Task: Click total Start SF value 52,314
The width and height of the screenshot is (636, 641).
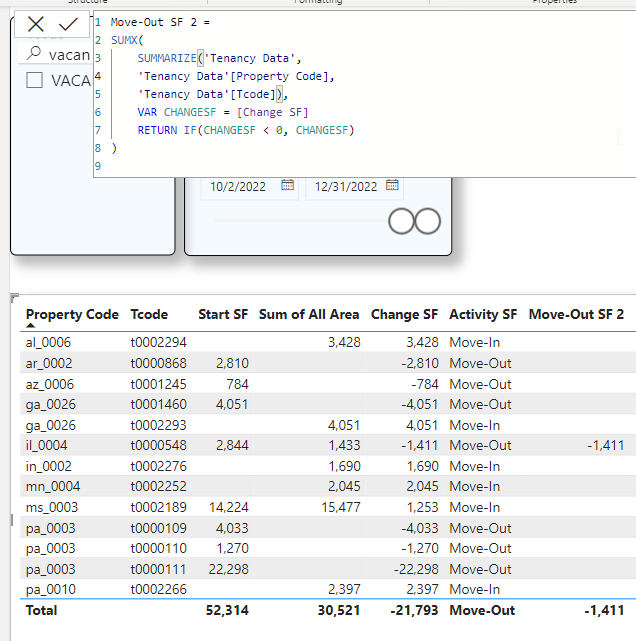Action: point(227,610)
